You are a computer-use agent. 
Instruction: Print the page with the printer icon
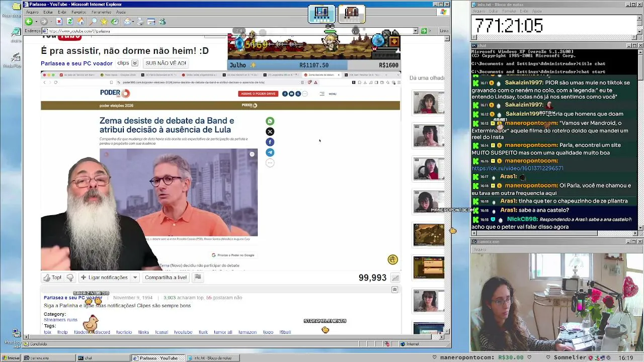[140, 22]
